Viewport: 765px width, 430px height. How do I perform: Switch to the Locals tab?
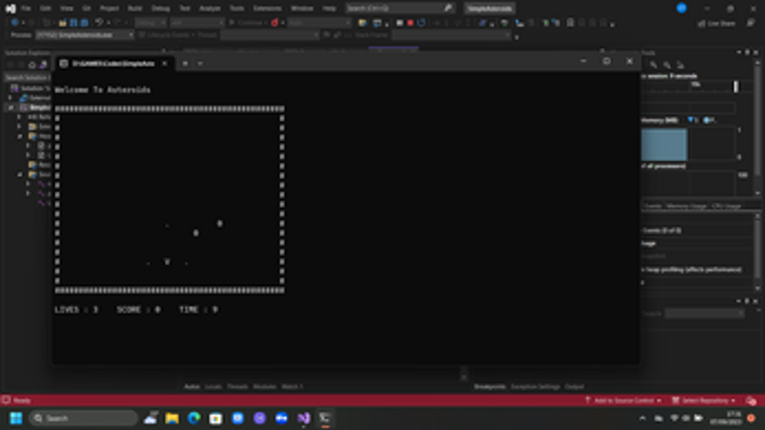(x=213, y=387)
